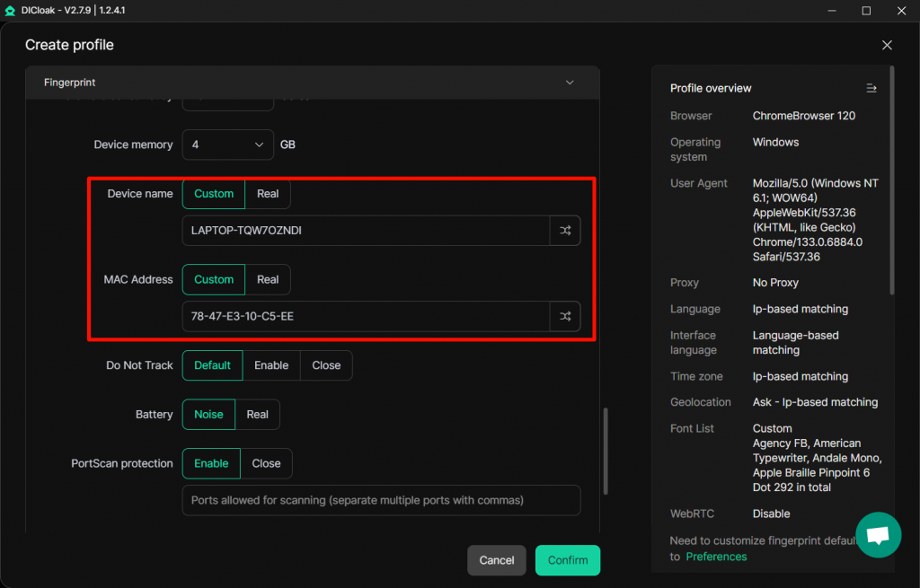Open the Device memory dropdown

tap(227, 145)
